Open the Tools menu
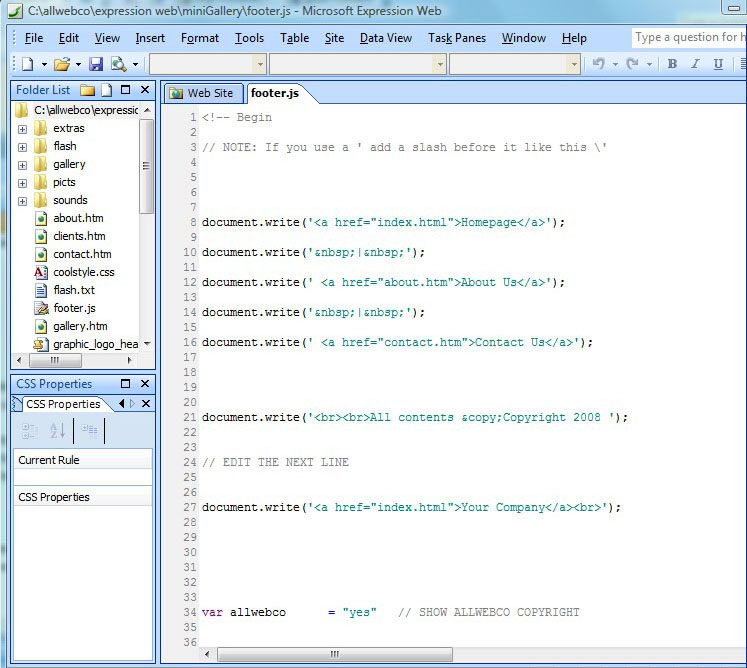The width and height of the screenshot is (747, 668). click(249, 38)
